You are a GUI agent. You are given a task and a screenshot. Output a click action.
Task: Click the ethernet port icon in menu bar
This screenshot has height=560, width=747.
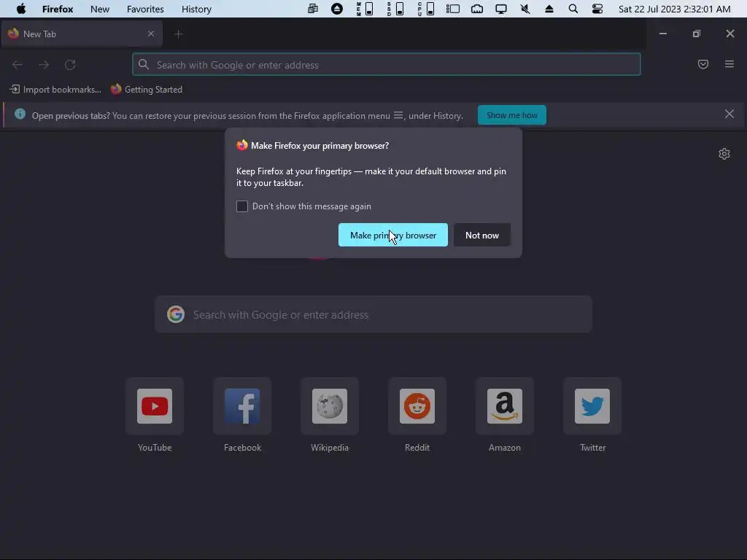[477, 9]
